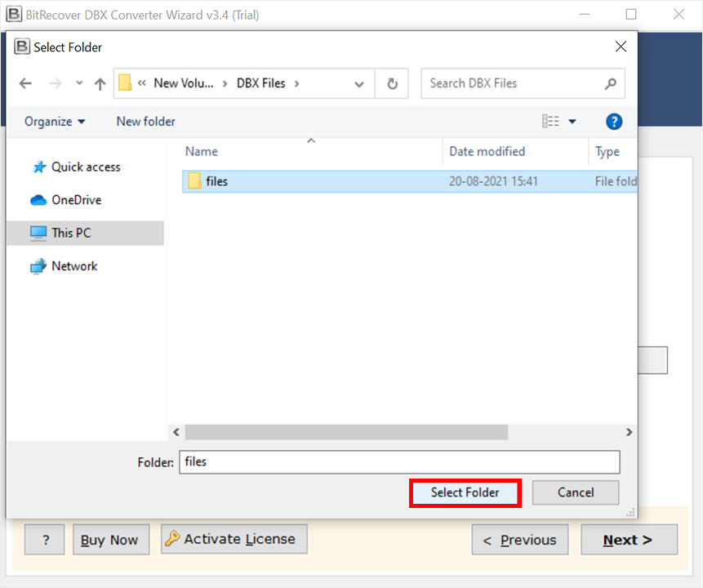The image size is (703, 588).
Task: Open the address bar history dropdown
Action: pos(359,84)
